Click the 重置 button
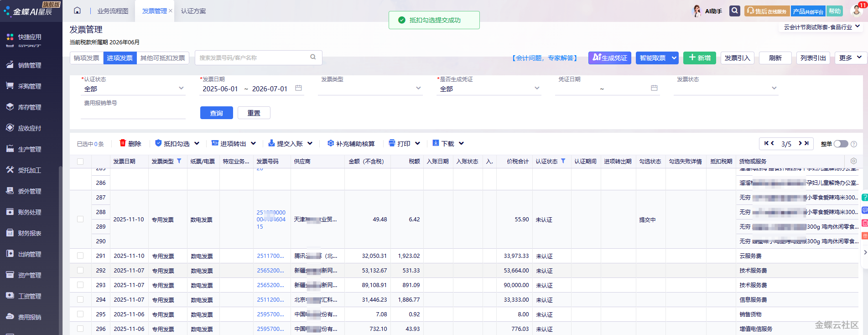 pyautogui.click(x=254, y=113)
